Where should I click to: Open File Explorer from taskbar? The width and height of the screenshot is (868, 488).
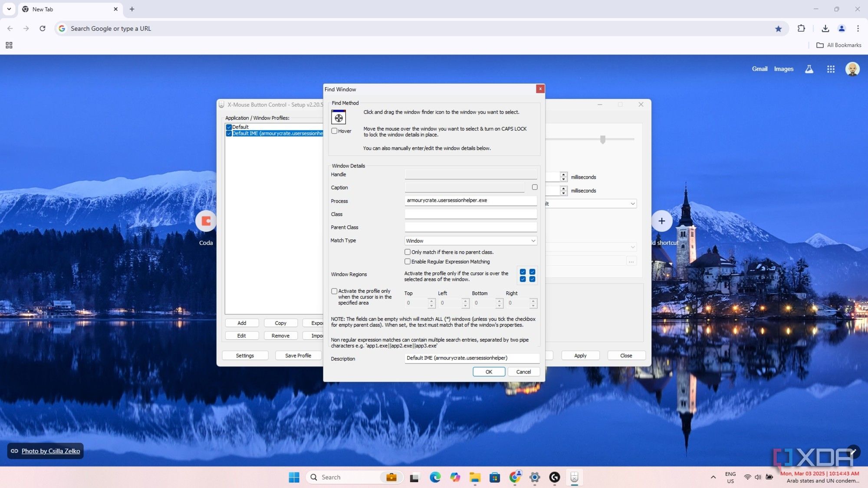[x=475, y=477]
